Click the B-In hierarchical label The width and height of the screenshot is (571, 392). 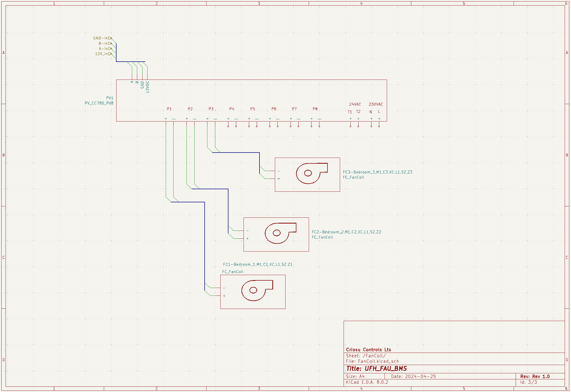click(x=105, y=43)
